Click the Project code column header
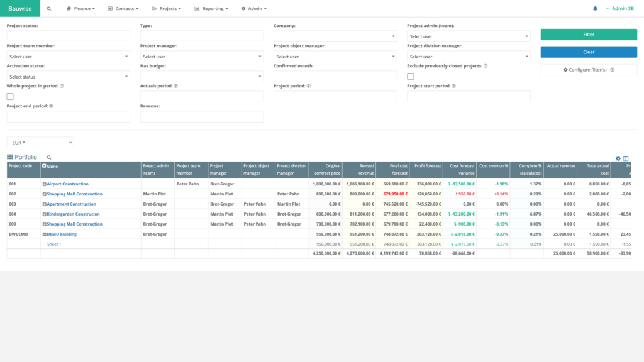 pos(23,170)
